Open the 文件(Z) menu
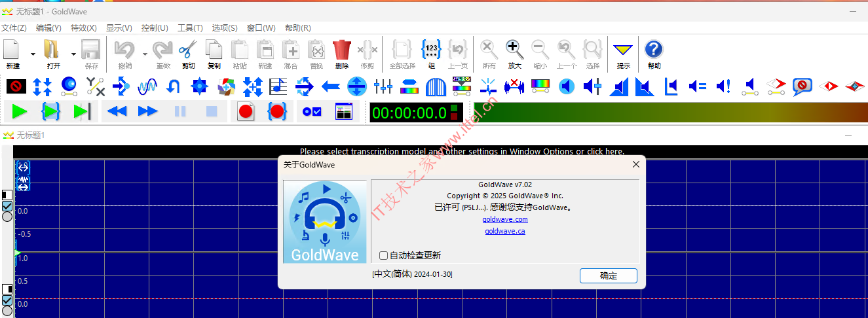Viewport: 868px width, 318px height. [14, 28]
